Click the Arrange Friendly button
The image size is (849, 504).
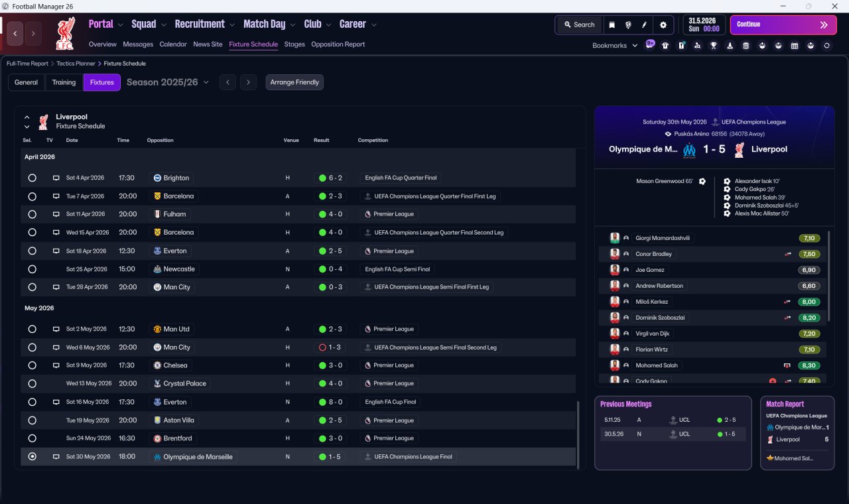[x=294, y=82]
